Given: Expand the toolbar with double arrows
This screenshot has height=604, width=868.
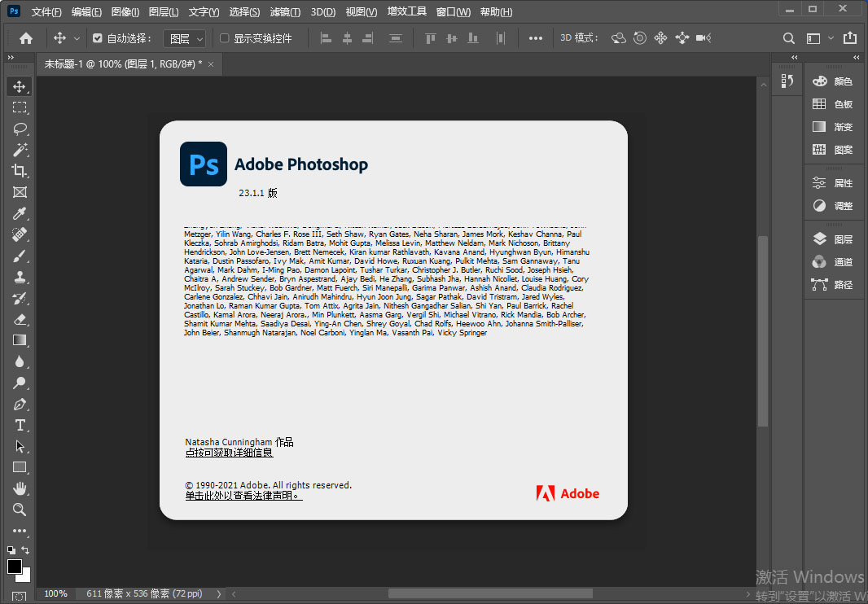Looking at the screenshot, I should (x=10, y=57).
